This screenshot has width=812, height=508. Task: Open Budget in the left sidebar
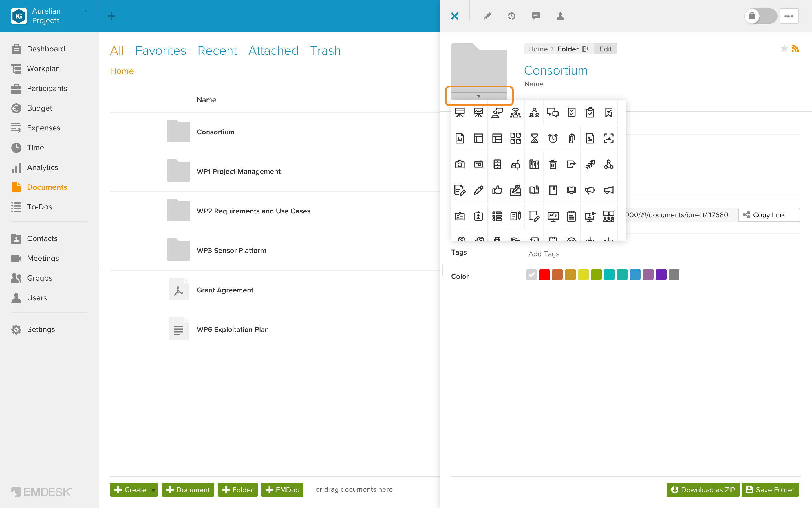pos(39,108)
